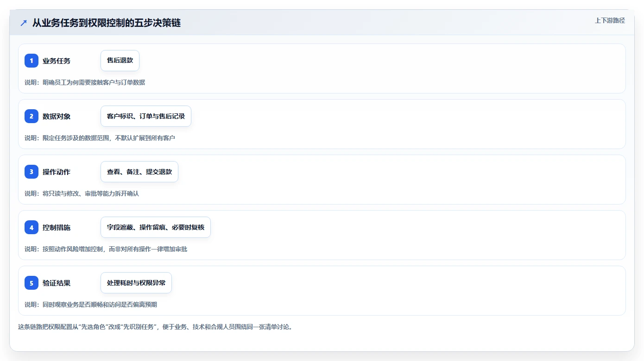Click the 验证结果 step label

tap(57, 283)
